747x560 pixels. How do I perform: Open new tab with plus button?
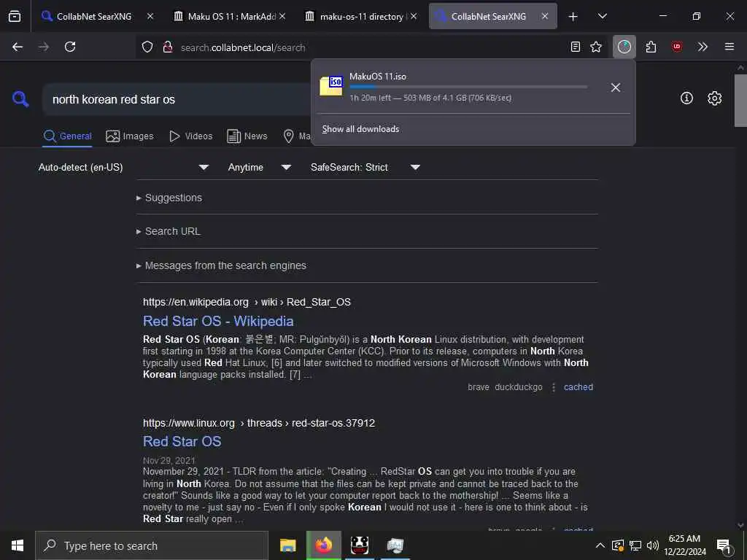573,17
